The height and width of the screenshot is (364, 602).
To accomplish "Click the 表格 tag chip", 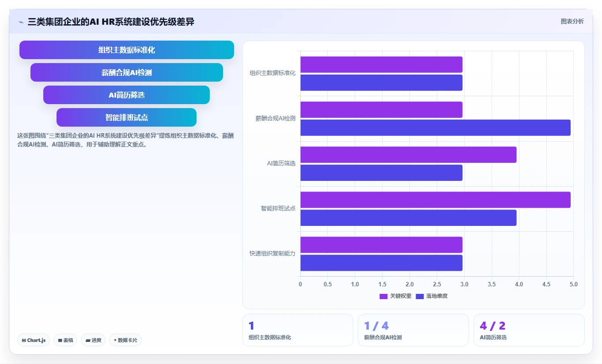I will (65, 340).
